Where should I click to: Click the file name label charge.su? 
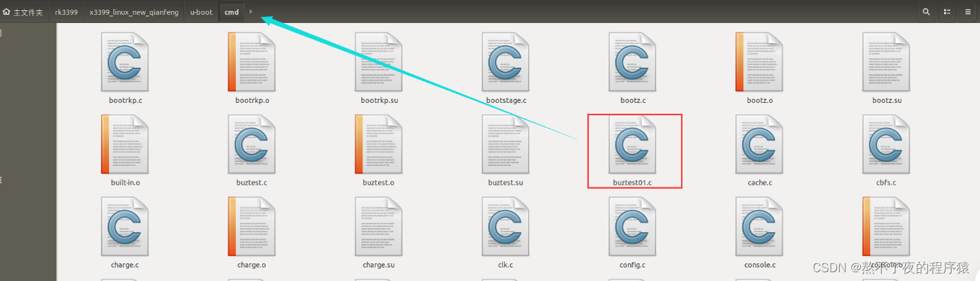[x=379, y=265]
